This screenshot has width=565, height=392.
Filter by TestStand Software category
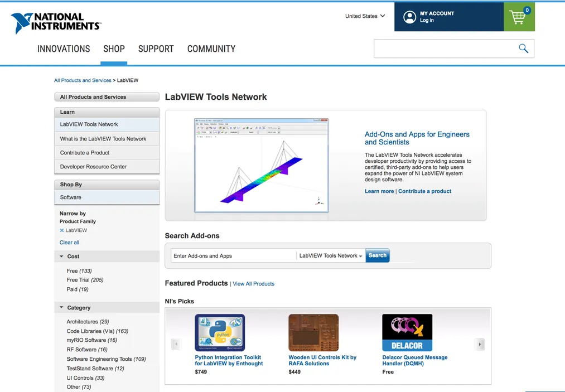click(95, 369)
